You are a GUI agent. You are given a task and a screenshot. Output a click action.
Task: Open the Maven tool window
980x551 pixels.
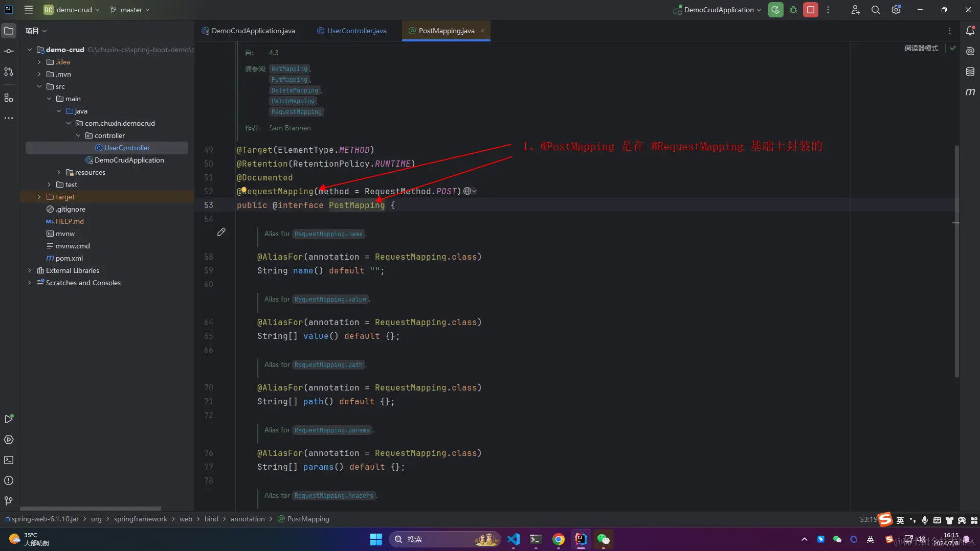[x=970, y=92]
